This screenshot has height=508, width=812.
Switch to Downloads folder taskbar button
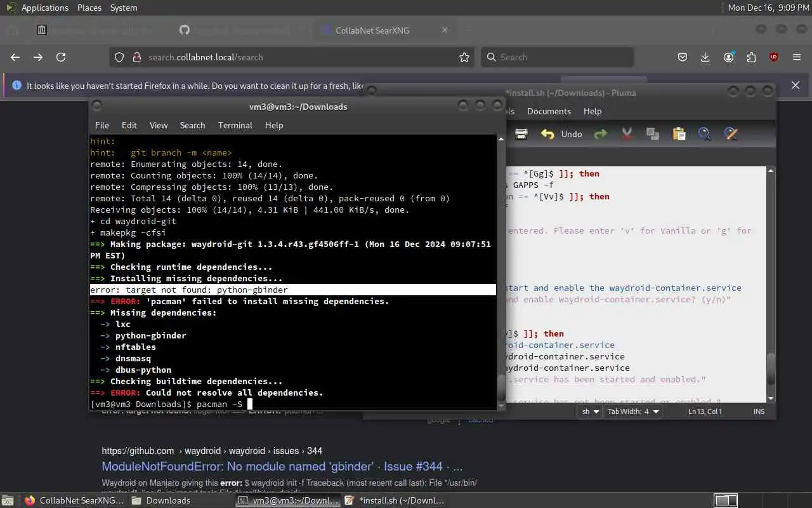[162, 500]
